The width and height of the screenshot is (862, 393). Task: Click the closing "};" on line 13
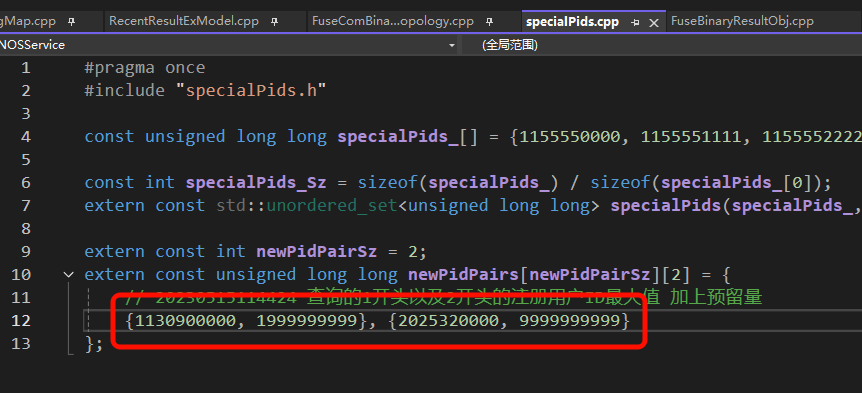[94, 344]
